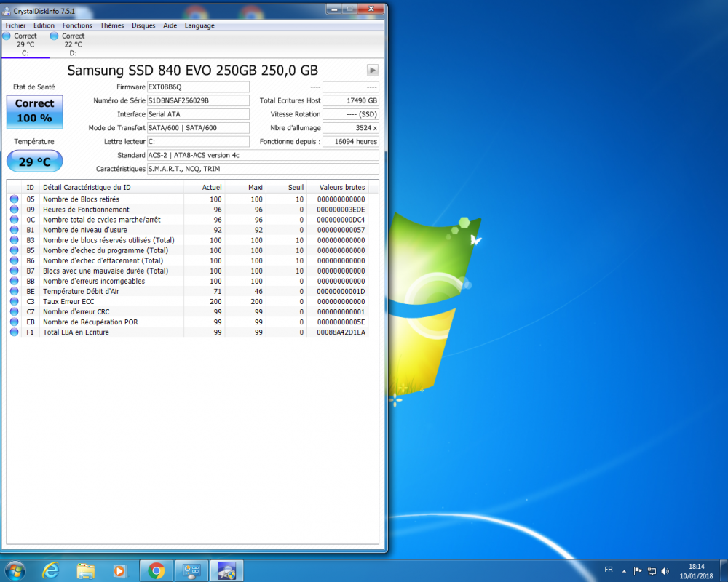Click the status icon for attribute 05

click(x=14, y=199)
